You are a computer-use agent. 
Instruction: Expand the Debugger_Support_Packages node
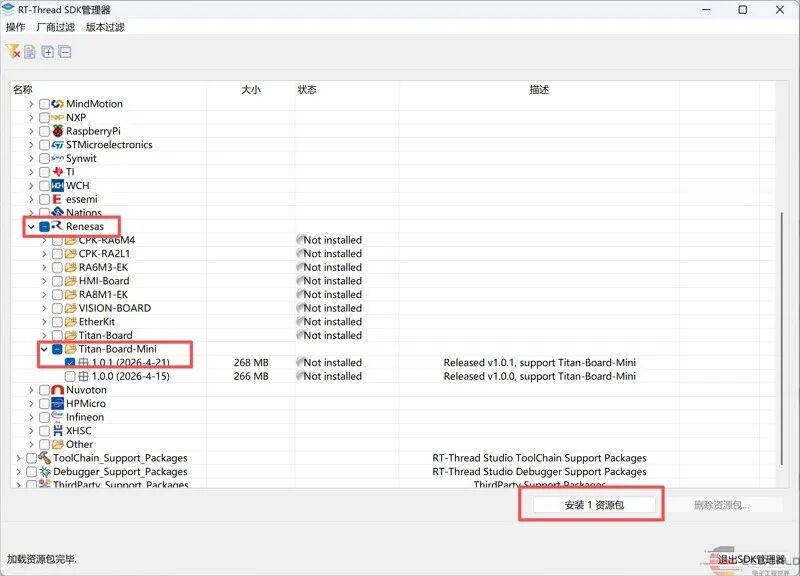point(18,471)
